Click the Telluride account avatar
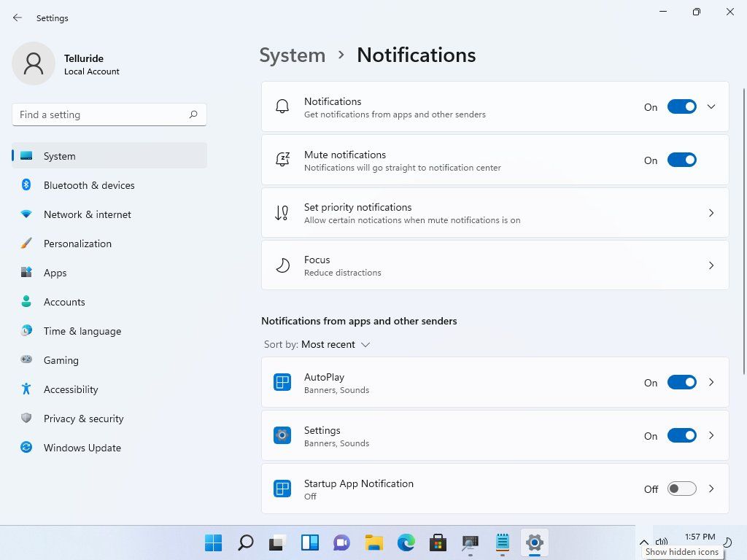 pos(34,63)
